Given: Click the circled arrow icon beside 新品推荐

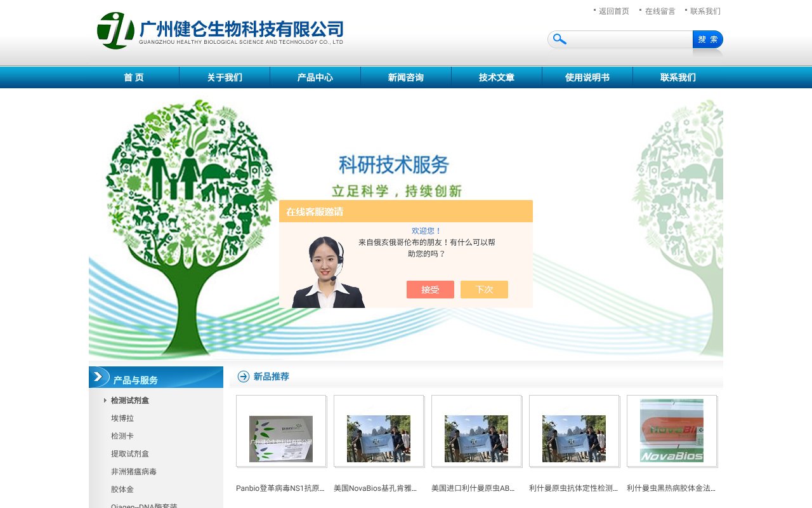Looking at the screenshot, I should [242, 377].
